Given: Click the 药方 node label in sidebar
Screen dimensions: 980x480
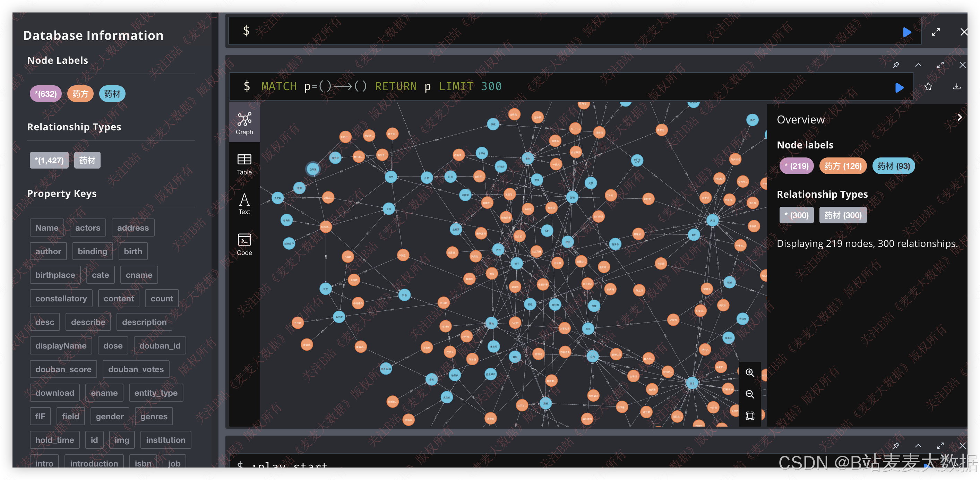Looking at the screenshot, I should [80, 94].
